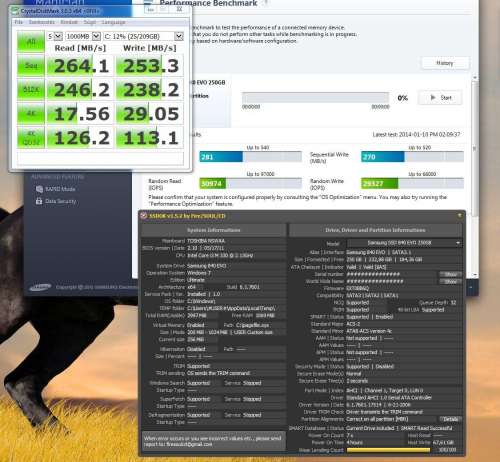The image size is (500, 462).
Task: Show the hidden World Wide Name
Action: tap(450, 282)
